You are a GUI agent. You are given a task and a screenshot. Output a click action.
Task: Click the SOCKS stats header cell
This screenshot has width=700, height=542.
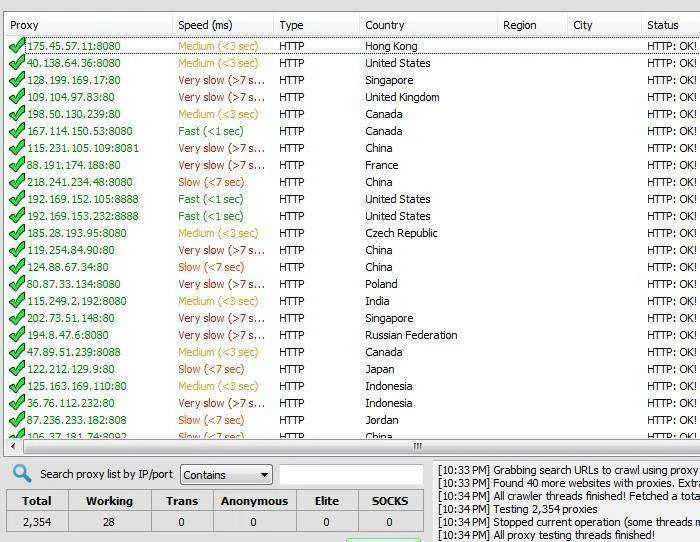(390, 501)
